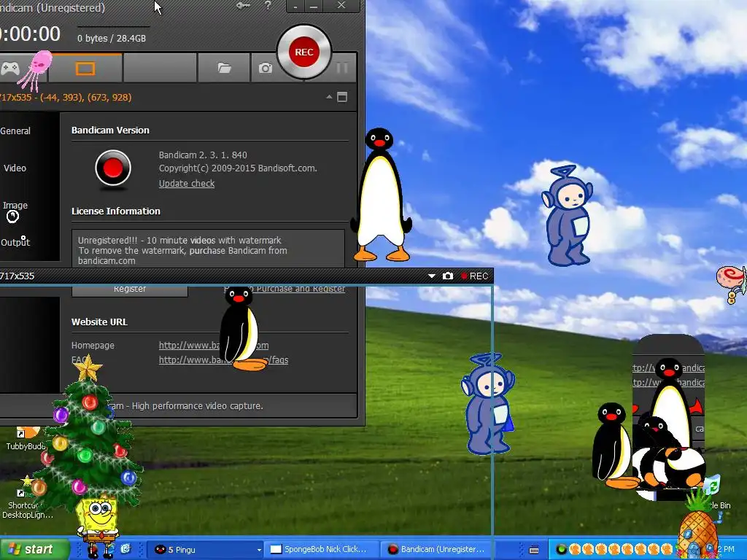Click the orange capture coordinates text
Viewport: 747px width, 560px height.
coord(66,98)
